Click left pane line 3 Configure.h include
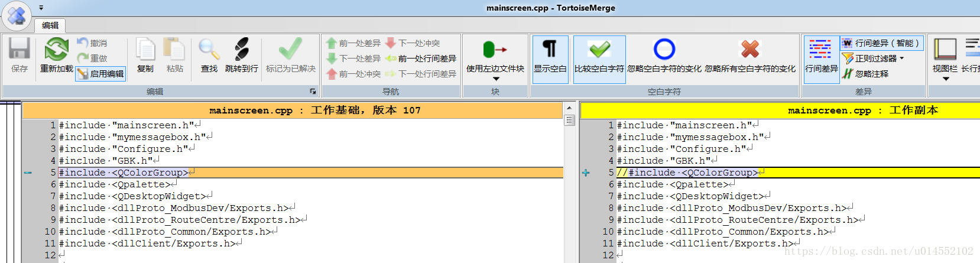This screenshot has height=263, width=980. coord(127,149)
